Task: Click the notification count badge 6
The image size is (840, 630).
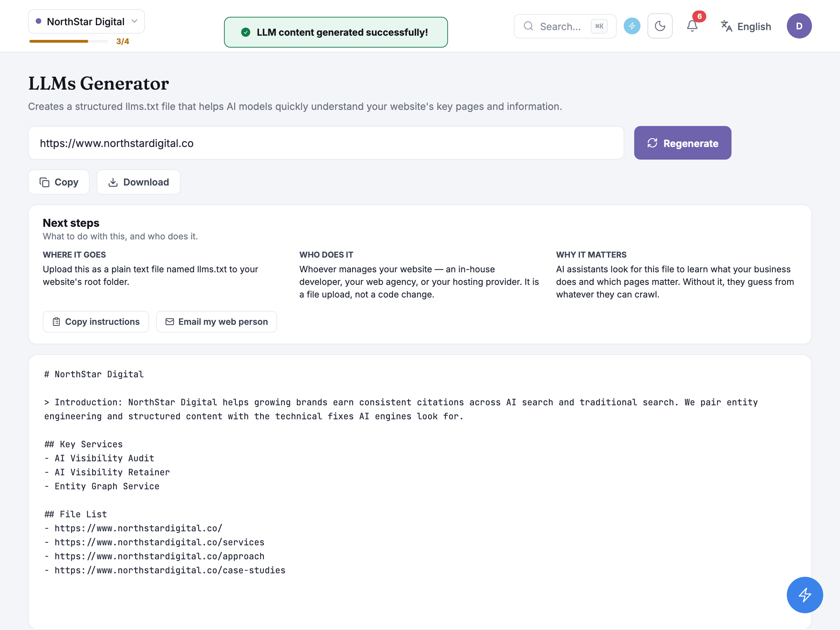Action: point(699,16)
